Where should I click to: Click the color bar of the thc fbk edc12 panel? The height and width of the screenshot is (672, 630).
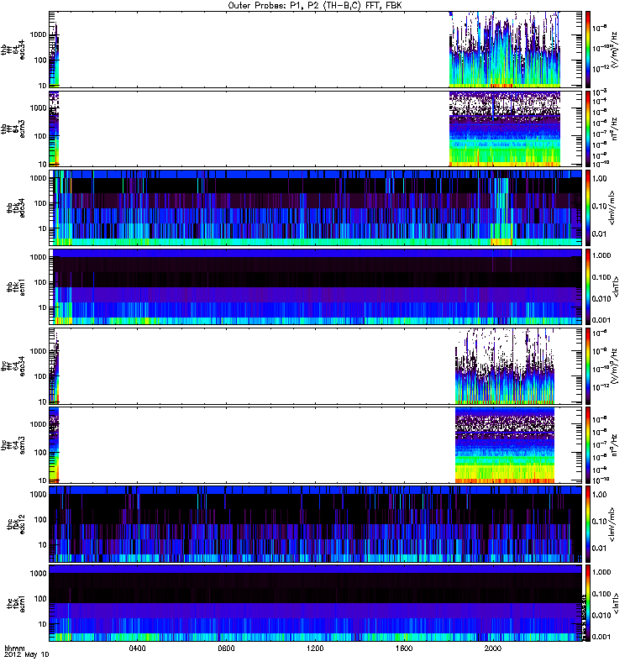click(588, 524)
